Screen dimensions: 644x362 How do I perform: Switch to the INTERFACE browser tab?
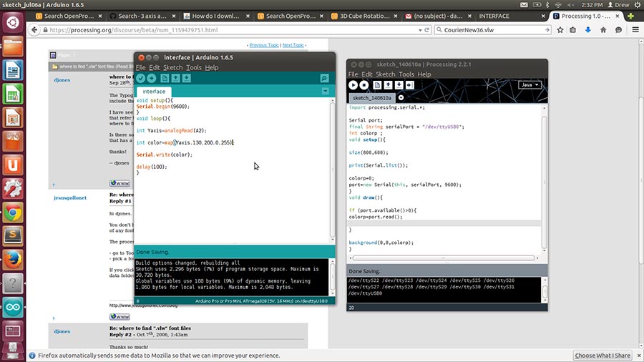point(512,16)
